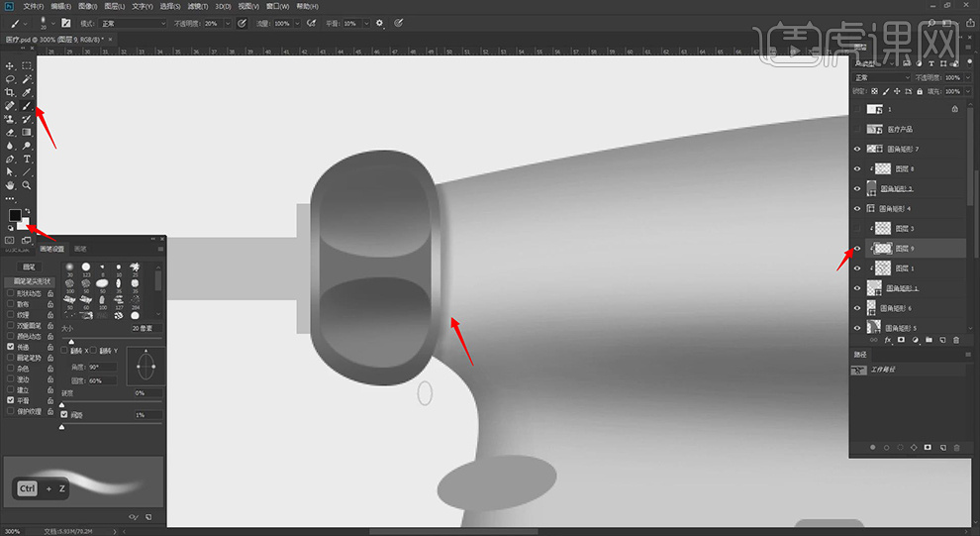Uncheck 平滑 brush option

(x=10, y=400)
